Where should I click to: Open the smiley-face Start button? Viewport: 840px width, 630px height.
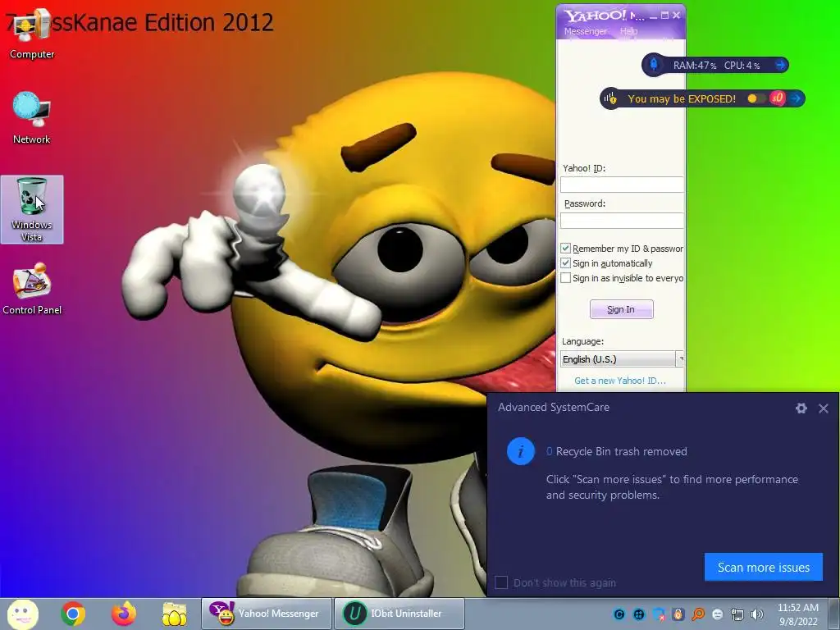[x=22, y=614]
